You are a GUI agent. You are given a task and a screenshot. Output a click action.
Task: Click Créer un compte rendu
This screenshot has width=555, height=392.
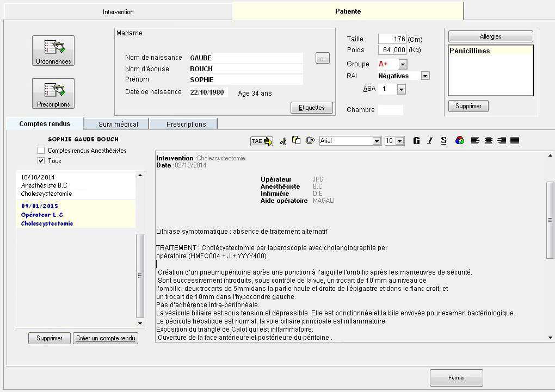[x=106, y=338]
